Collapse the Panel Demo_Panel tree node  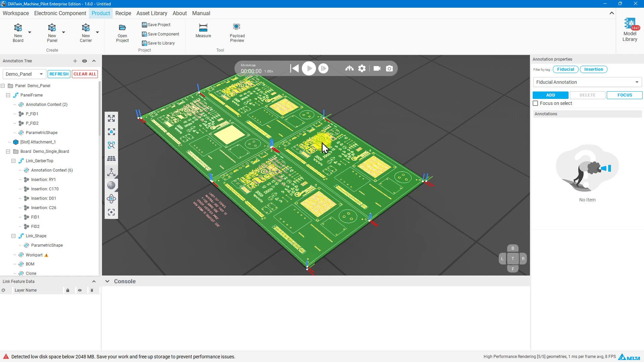(3, 86)
